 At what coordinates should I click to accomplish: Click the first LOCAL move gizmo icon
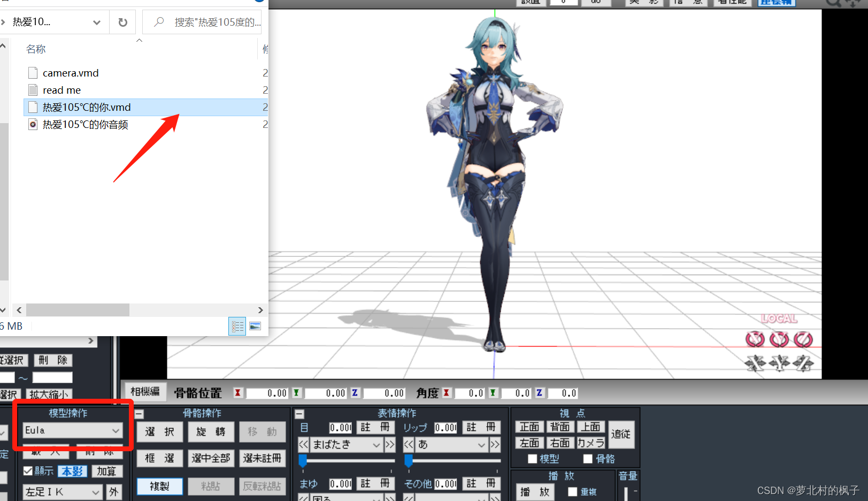click(x=755, y=363)
